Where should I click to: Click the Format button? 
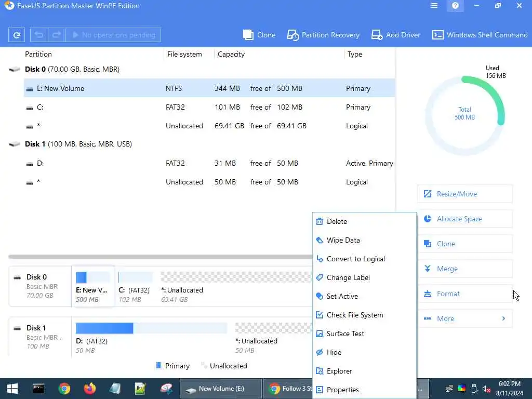pos(465,294)
